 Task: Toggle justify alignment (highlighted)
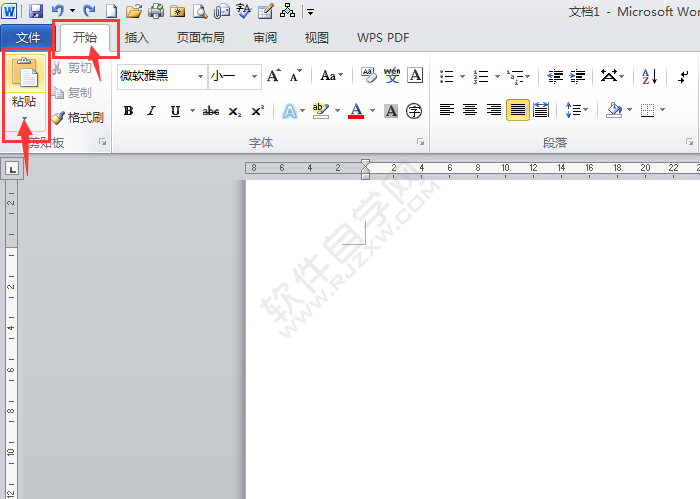518,110
